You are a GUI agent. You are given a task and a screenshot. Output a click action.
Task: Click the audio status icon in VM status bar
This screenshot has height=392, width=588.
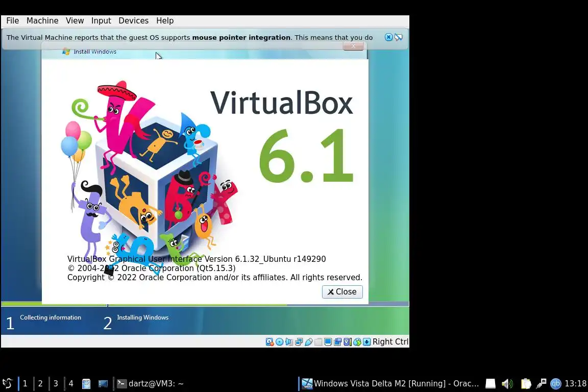(289, 342)
